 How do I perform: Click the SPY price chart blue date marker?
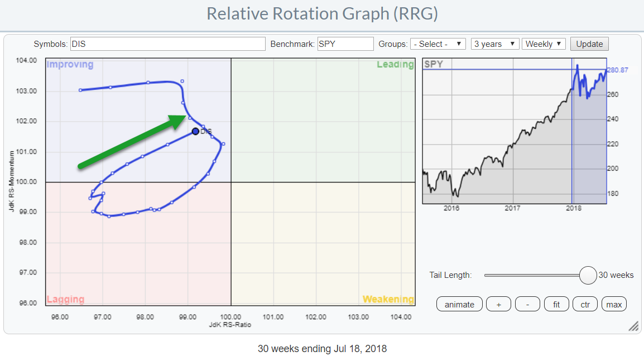572,131
